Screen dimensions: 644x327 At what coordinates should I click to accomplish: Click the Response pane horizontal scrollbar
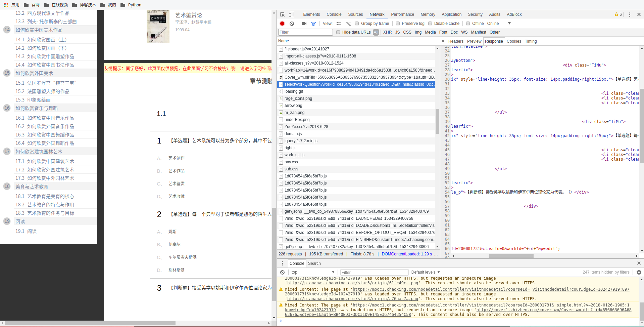tap(511, 256)
